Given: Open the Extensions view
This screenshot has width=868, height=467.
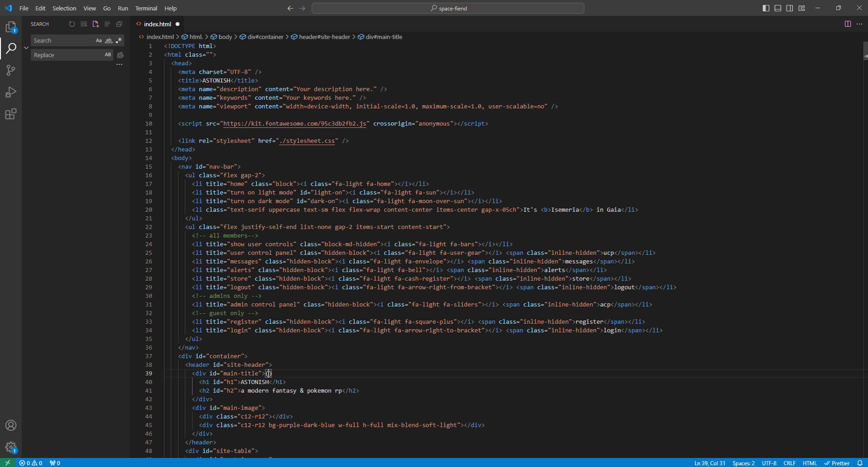Looking at the screenshot, I should (x=11, y=114).
